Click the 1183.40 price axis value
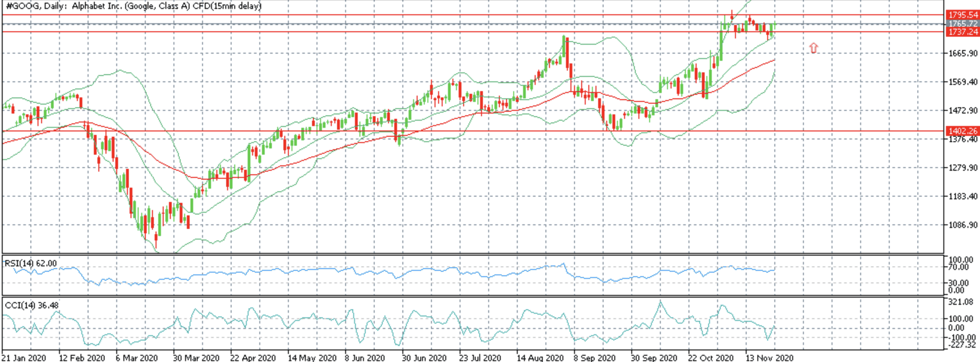 963,196
